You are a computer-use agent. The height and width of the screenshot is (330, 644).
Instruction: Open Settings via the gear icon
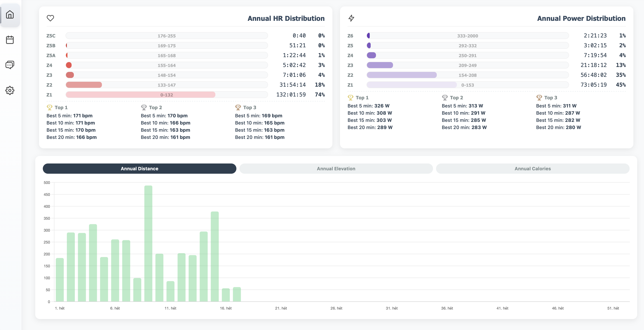10,90
